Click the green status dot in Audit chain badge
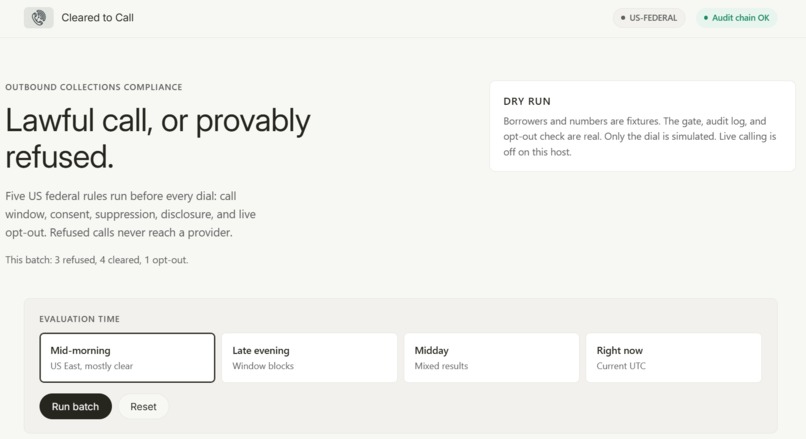The width and height of the screenshot is (806, 439). (x=706, y=18)
